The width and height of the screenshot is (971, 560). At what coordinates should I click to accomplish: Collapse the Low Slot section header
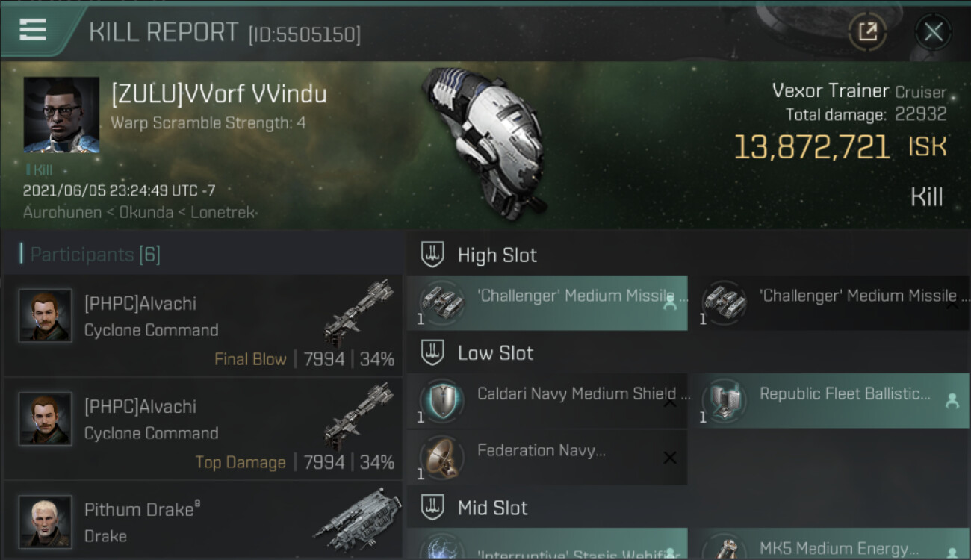689,353
